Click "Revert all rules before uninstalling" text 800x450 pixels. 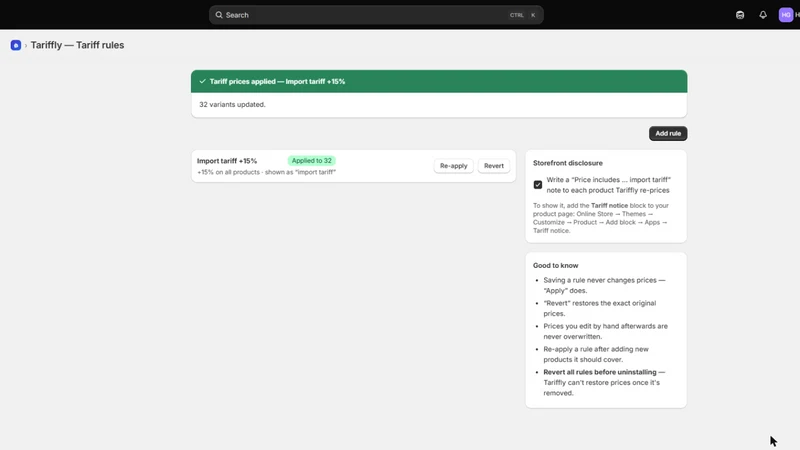coord(600,372)
